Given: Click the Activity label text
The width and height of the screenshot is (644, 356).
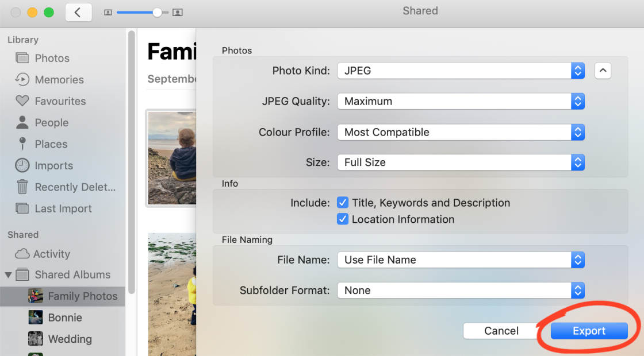Looking at the screenshot, I should 52,254.
